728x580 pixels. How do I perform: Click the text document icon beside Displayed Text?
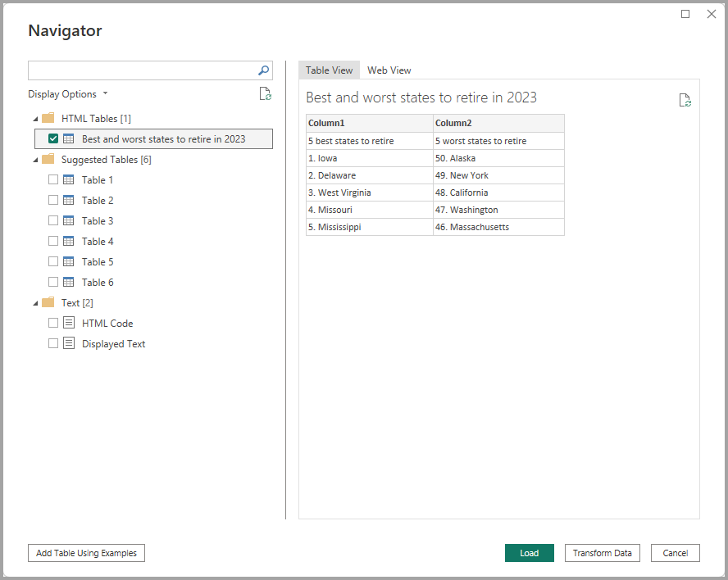coord(67,343)
